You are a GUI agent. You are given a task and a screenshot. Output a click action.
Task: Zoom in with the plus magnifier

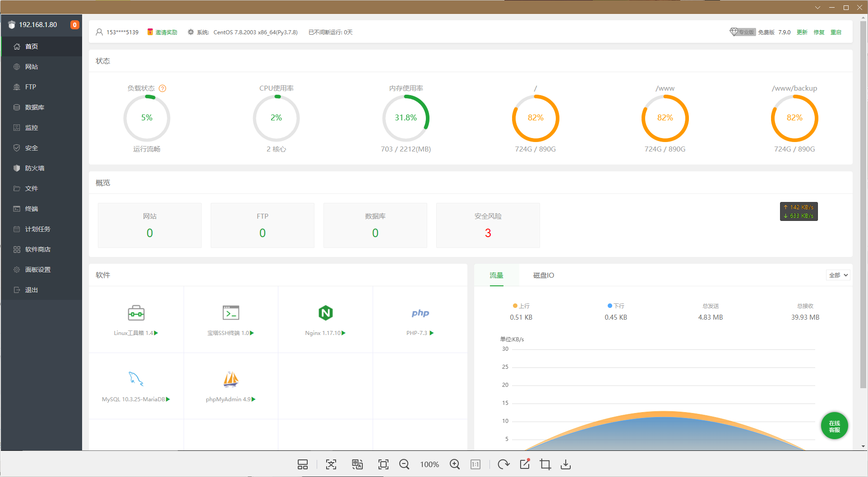tap(455, 464)
